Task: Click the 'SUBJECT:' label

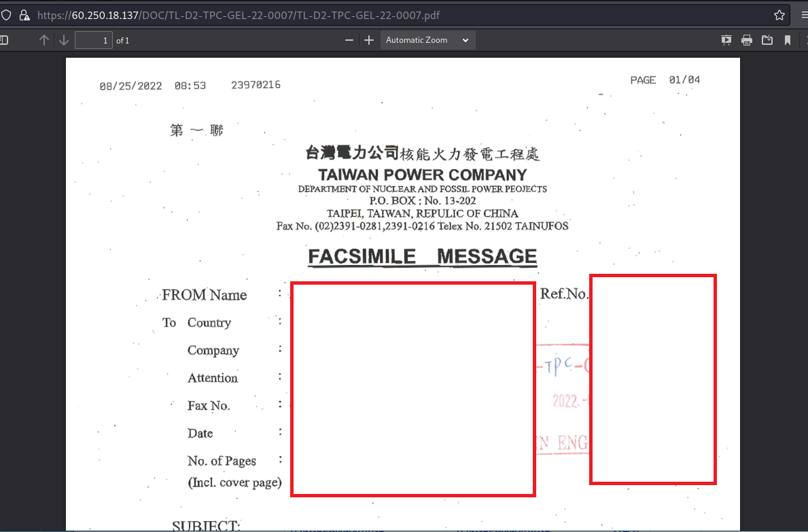Action: 206,526
